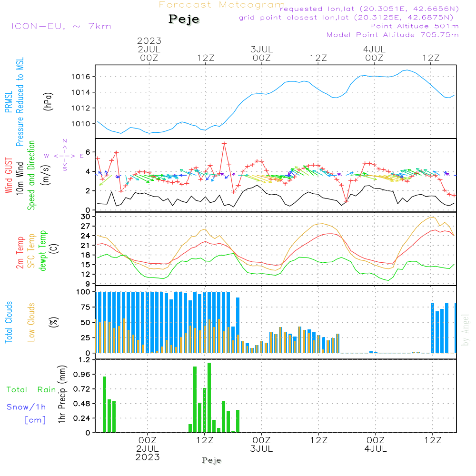This screenshot has width=476, height=476.
Task: Click the orange 'Low Clouds' legend label
Action: click(x=31, y=322)
